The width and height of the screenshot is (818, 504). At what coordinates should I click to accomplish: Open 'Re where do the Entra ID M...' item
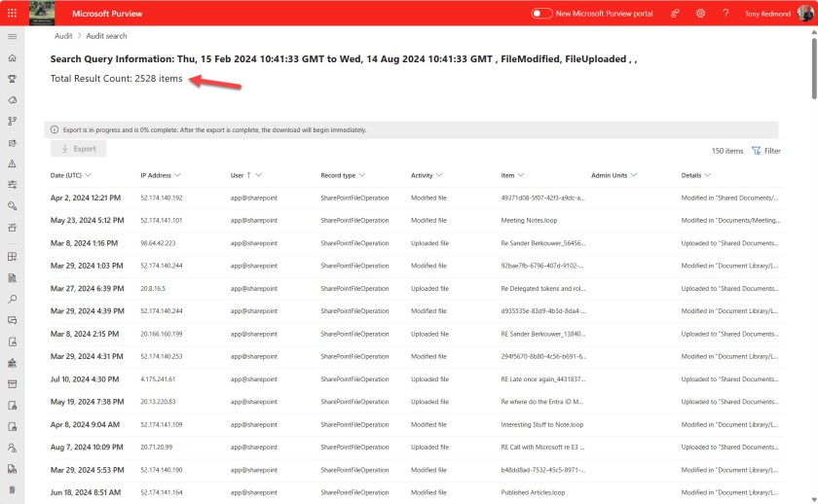[542, 402]
